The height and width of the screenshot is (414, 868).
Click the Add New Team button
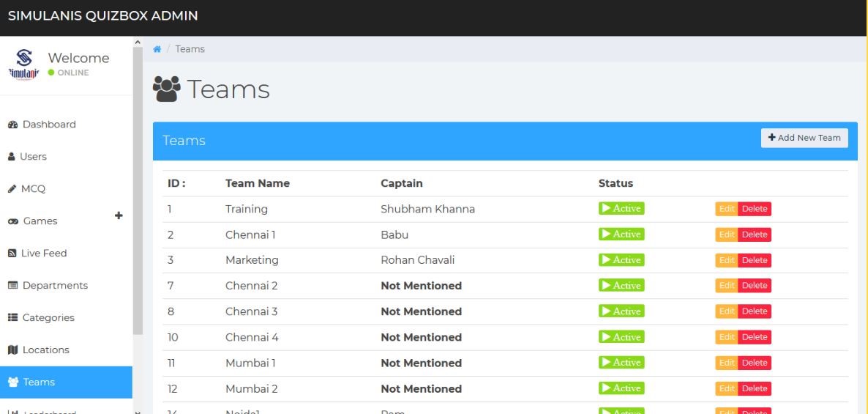(804, 138)
